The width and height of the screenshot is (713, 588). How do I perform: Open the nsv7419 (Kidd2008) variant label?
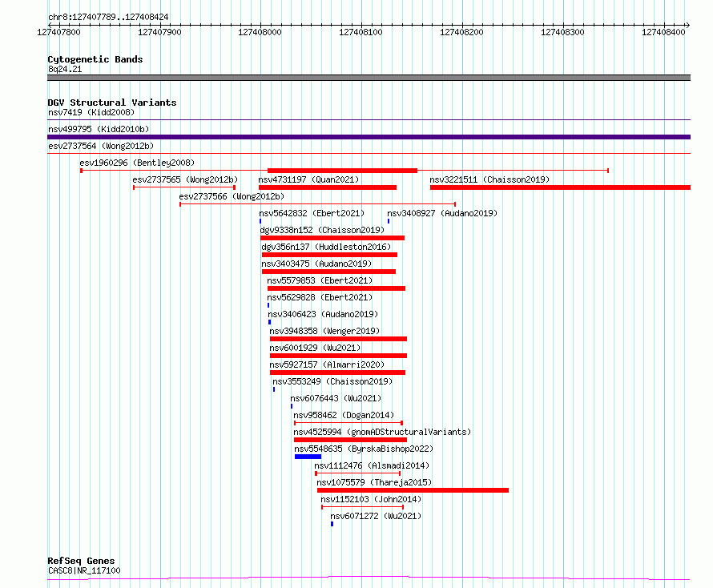coord(91,112)
